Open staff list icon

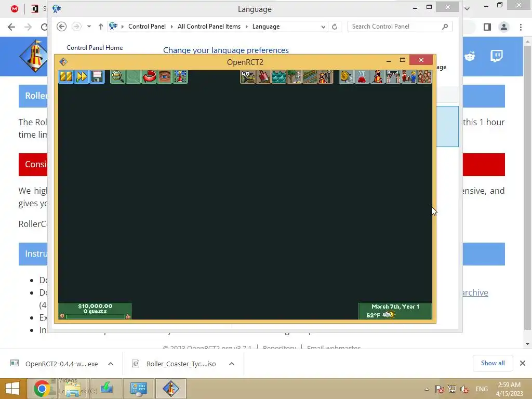[x=409, y=77]
